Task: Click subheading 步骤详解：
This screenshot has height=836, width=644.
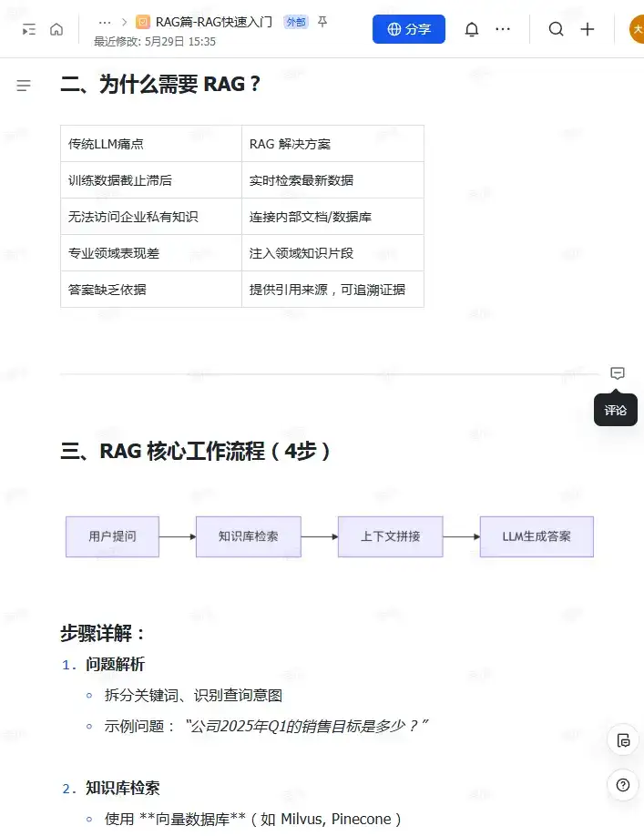Action: coord(103,634)
